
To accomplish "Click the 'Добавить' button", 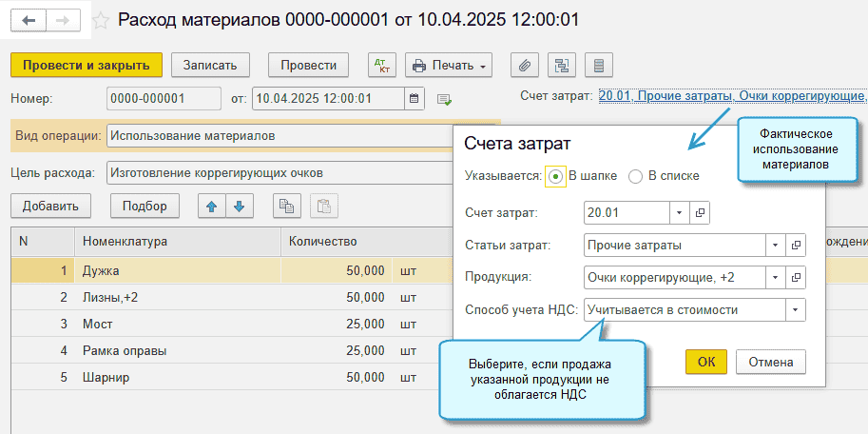I will (50, 206).
